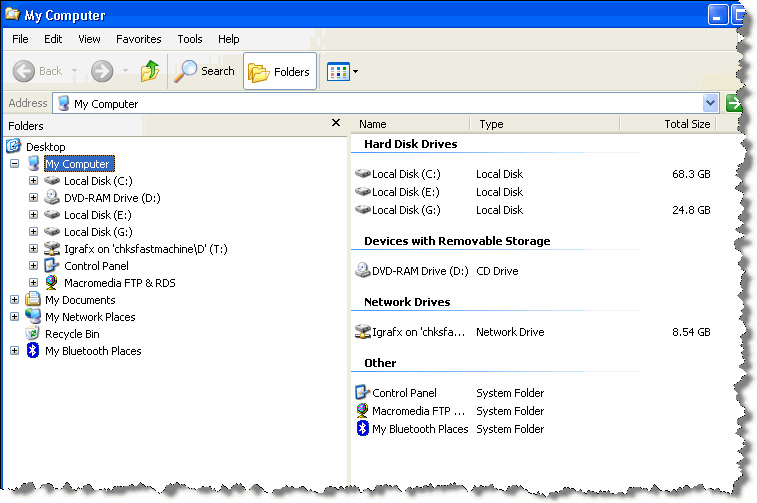Click Macromedia FTP & RDS tree icon

click(51, 282)
